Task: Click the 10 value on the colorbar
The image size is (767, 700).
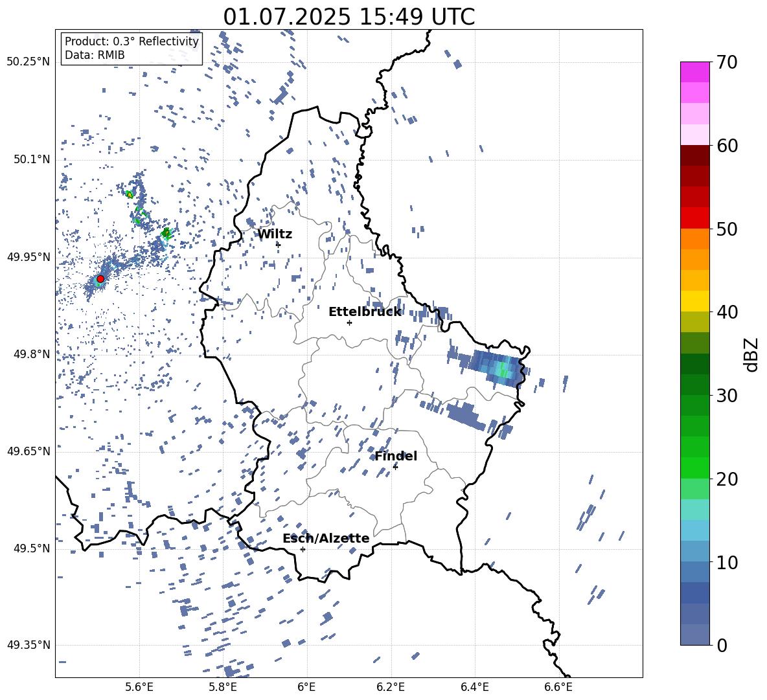Action: pyautogui.click(x=726, y=562)
